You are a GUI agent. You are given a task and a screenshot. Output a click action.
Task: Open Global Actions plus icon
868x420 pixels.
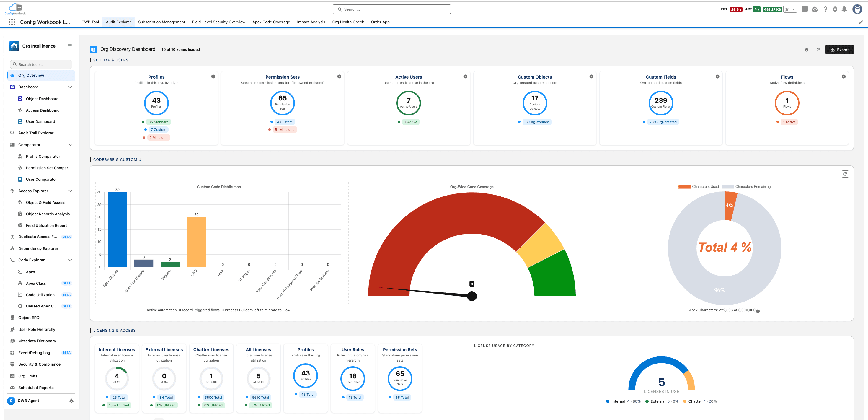(805, 9)
